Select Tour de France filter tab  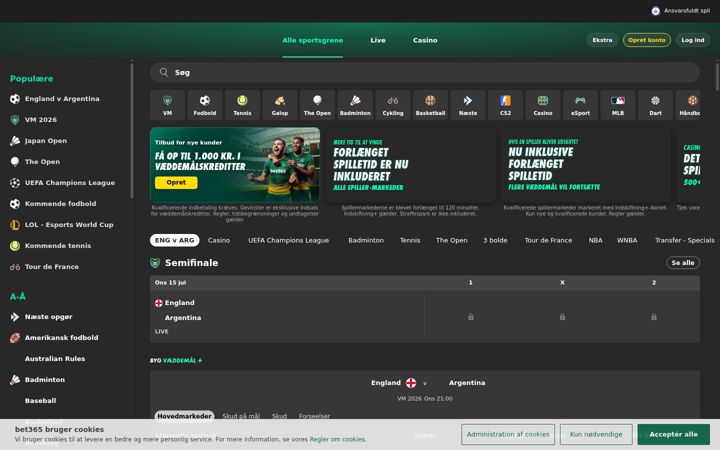coord(548,240)
